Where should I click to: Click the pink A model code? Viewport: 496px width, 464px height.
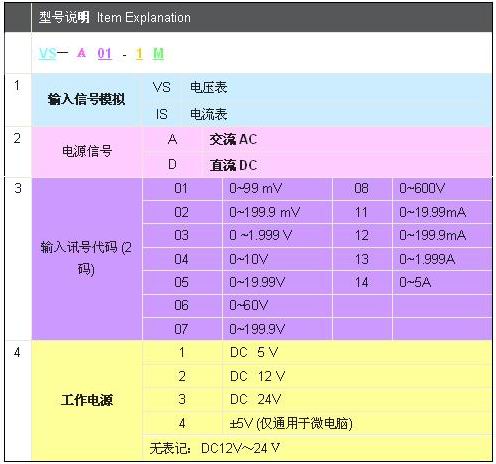coord(81,53)
